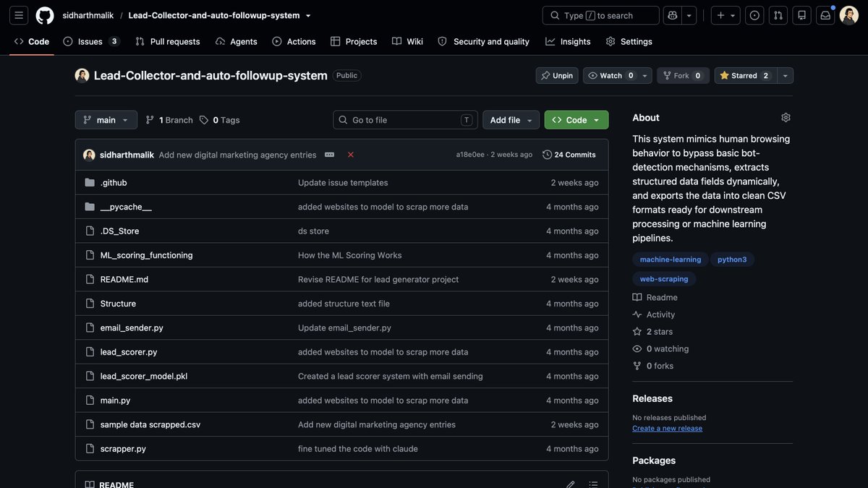The width and height of the screenshot is (868, 488).
Task: Open the Copilot chat icon
Action: click(673, 15)
